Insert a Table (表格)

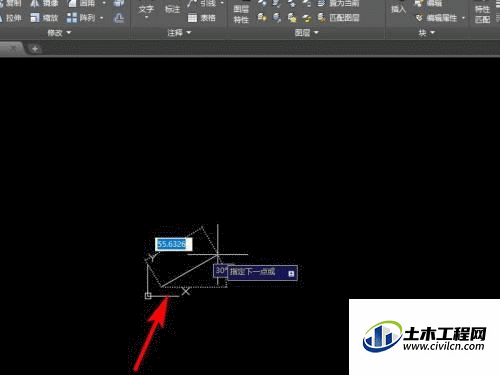click(x=202, y=18)
